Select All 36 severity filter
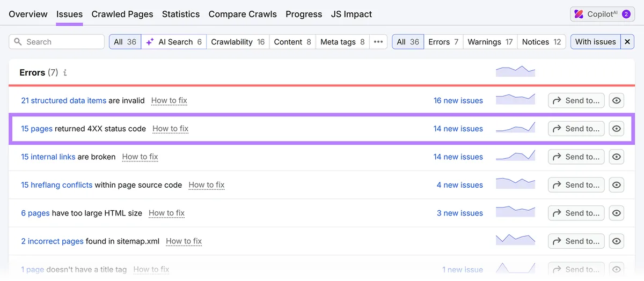The width and height of the screenshot is (644, 281). 408,42
